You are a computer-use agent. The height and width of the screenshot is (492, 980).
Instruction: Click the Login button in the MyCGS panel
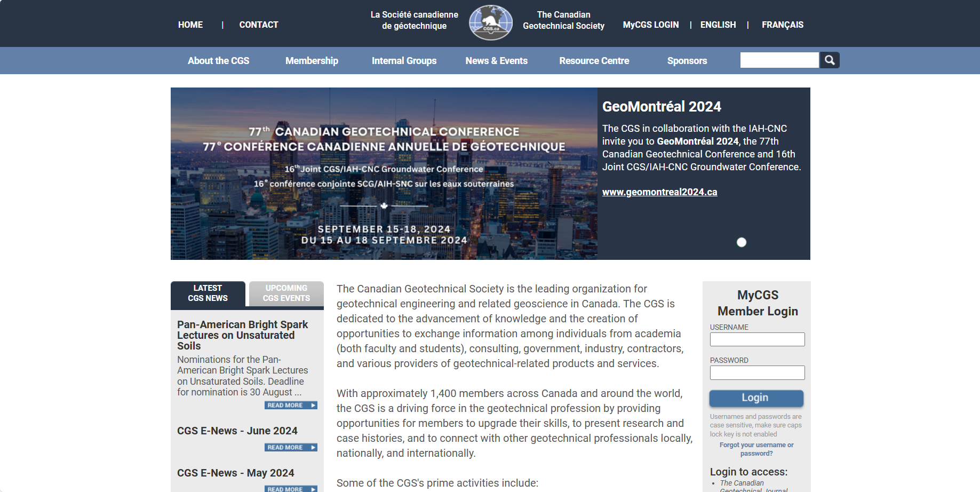756,398
